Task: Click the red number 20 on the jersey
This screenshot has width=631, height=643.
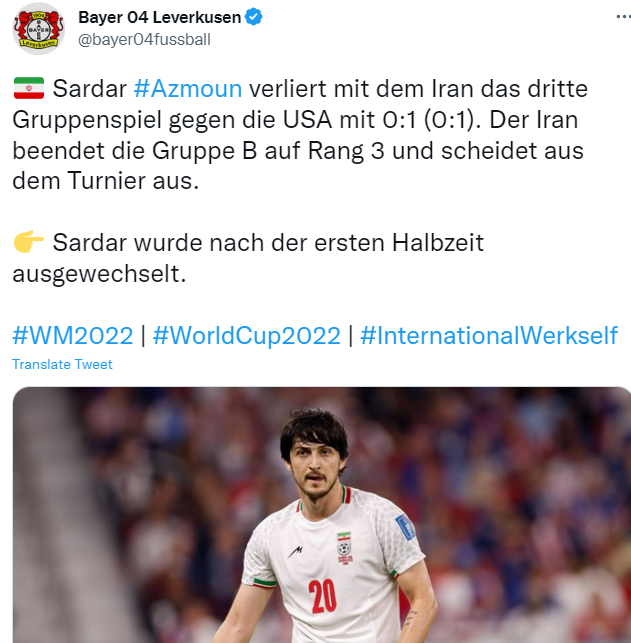Action: tap(322, 596)
